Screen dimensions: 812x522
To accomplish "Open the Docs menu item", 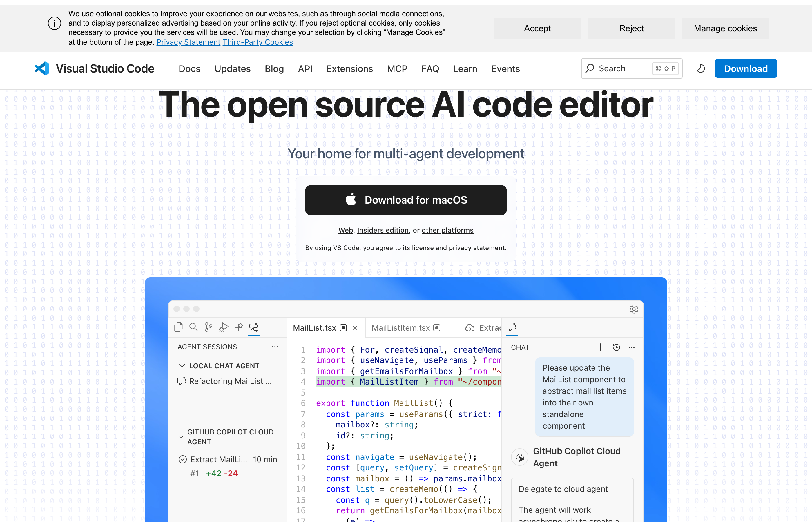I will pos(189,68).
